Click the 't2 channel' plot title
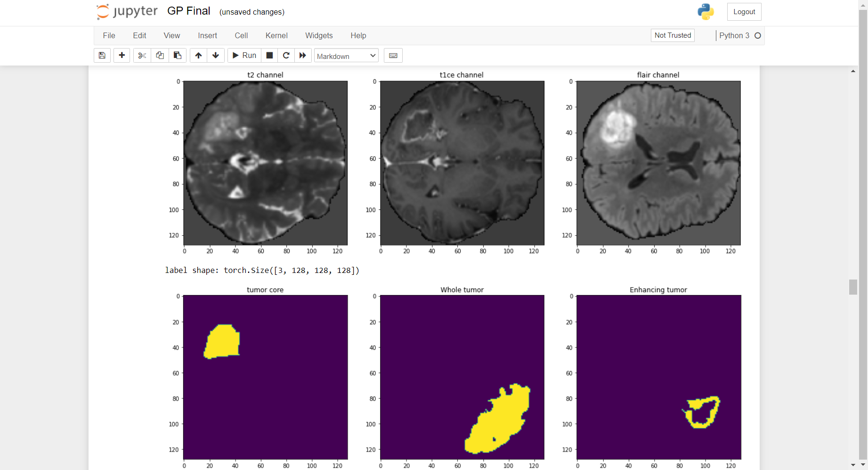Image resolution: width=868 pixels, height=470 pixels. coord(265,75)
